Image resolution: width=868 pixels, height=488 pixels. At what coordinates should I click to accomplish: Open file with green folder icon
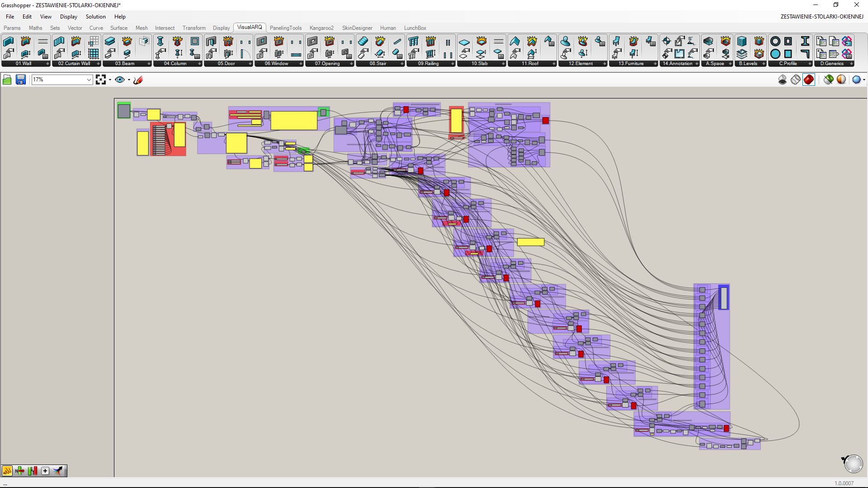click(7, 80)
